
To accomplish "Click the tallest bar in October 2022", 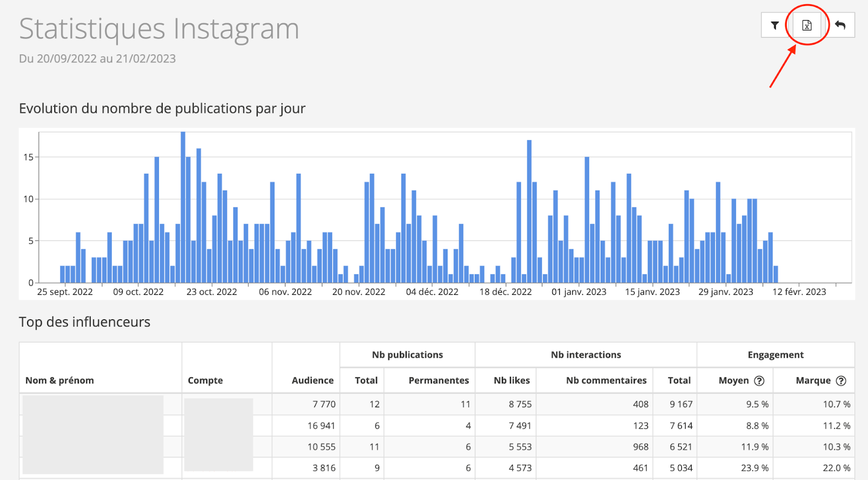I will point(183,206).
